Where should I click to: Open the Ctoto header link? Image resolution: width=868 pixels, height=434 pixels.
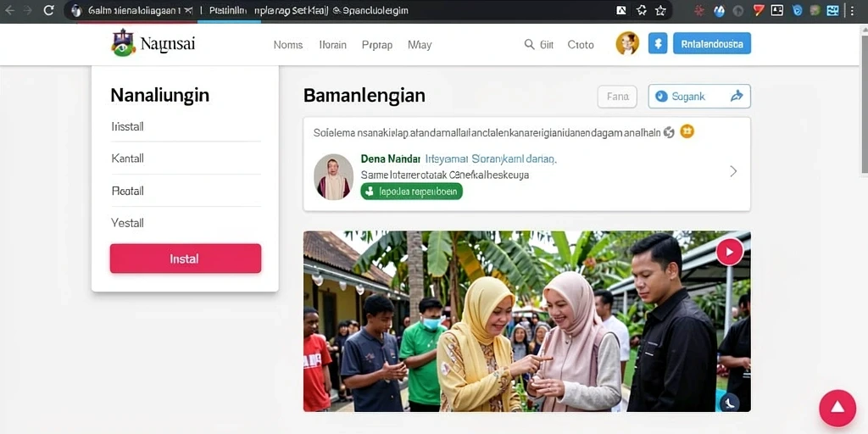(581, 45)
